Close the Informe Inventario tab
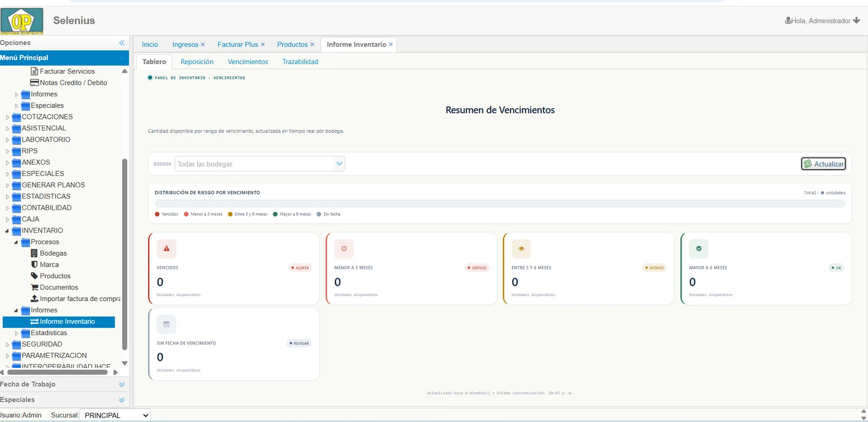 (x=391, y=45)
